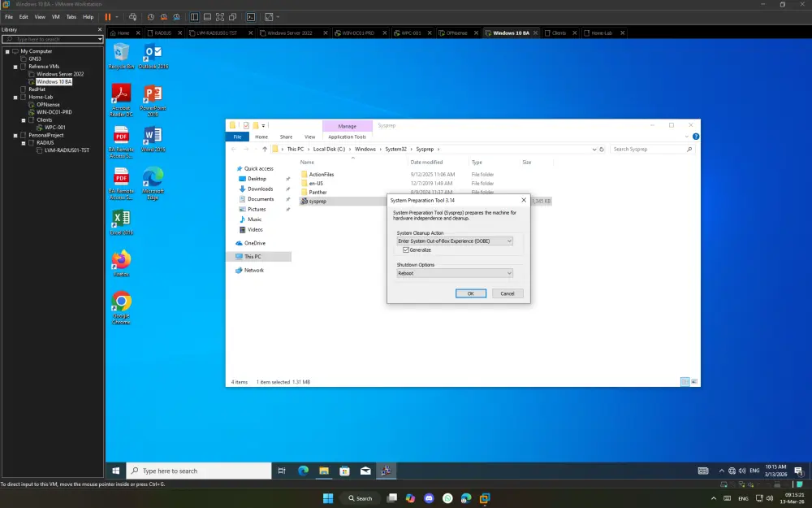Show hidden icons in guest system tray

click(721, 471)
